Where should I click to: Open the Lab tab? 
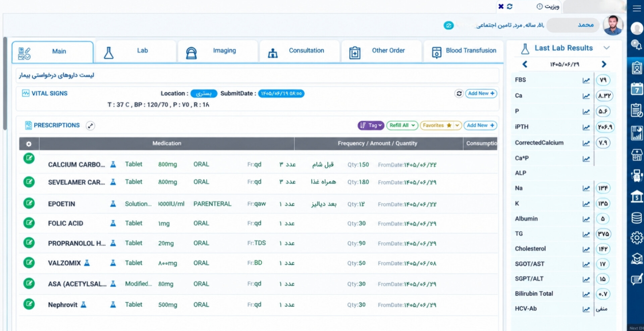point(136,51)
